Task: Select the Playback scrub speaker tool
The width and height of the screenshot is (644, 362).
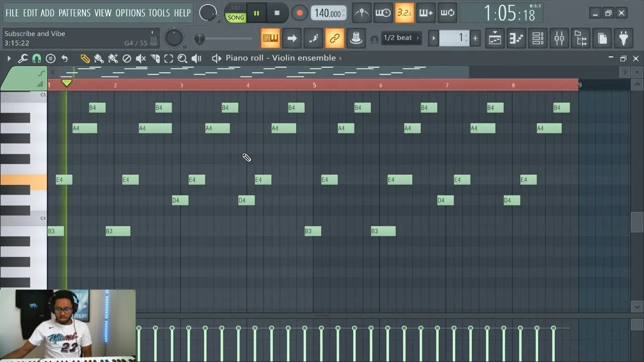Action: pos(197,58)
